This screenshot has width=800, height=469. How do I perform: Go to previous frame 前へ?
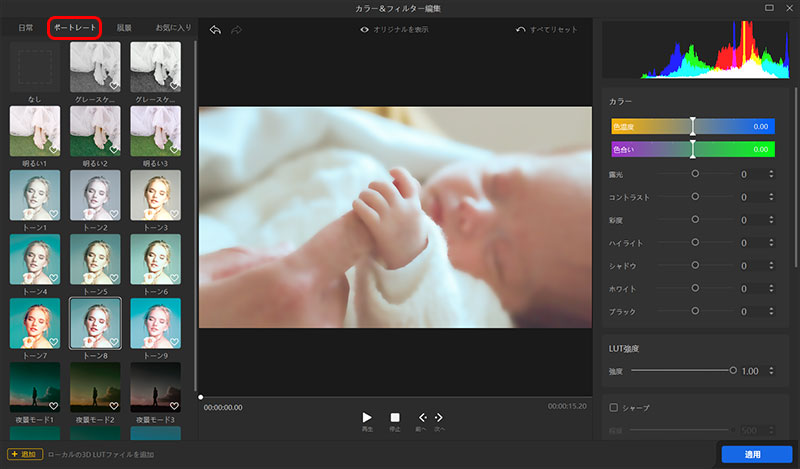tap(422, 417)
